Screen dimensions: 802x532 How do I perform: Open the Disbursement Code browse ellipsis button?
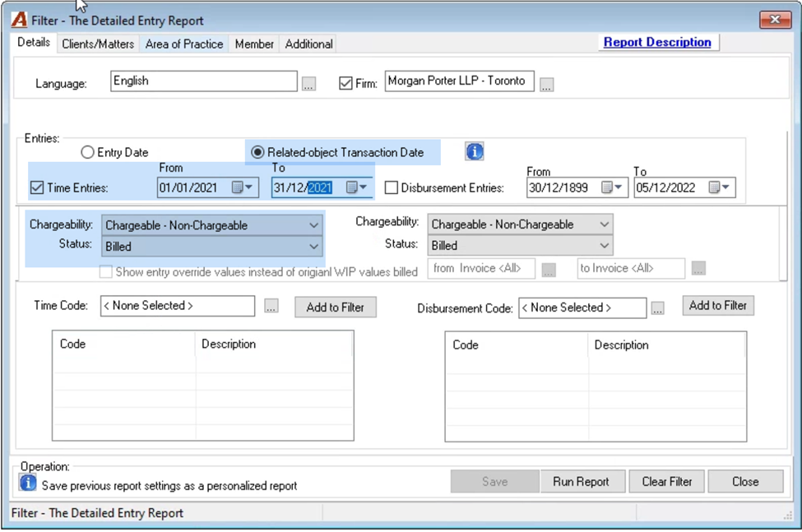[658, 308]
